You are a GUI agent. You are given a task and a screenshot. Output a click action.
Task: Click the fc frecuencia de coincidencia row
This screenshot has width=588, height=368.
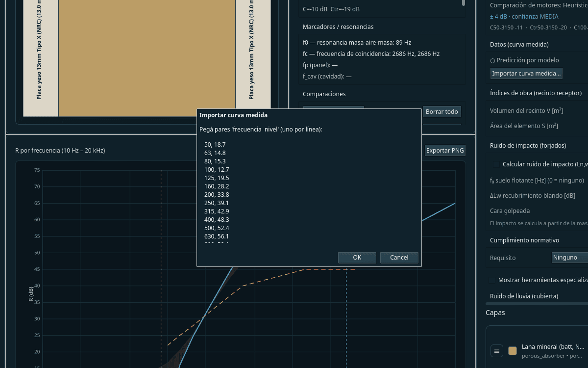[x=371, y=54]
